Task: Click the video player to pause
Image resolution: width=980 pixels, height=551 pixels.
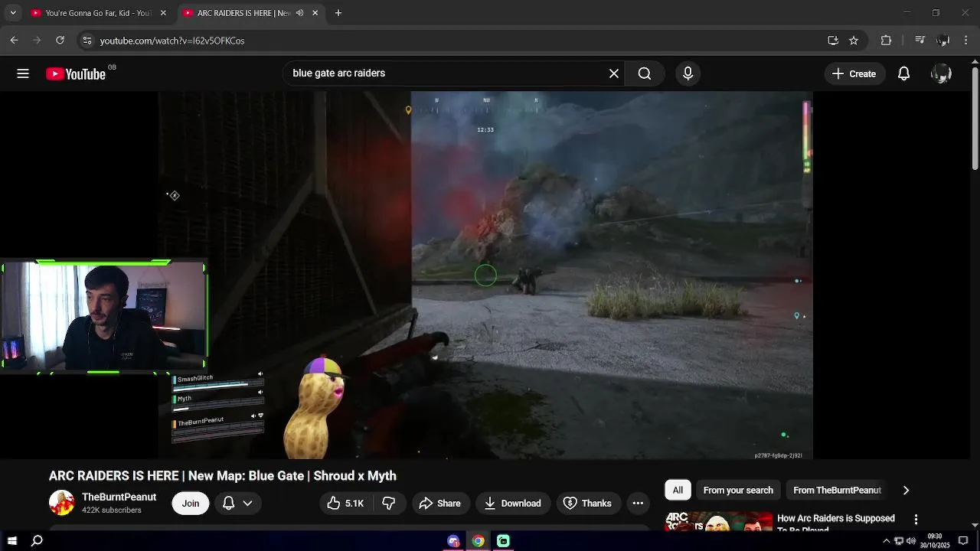Action: click(x=486, y=275)
